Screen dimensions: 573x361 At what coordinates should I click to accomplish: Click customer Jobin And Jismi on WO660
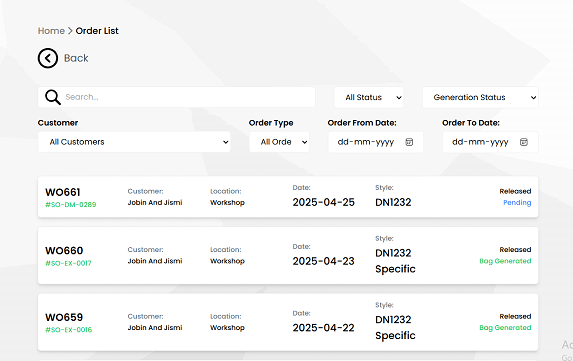(155, 261)
